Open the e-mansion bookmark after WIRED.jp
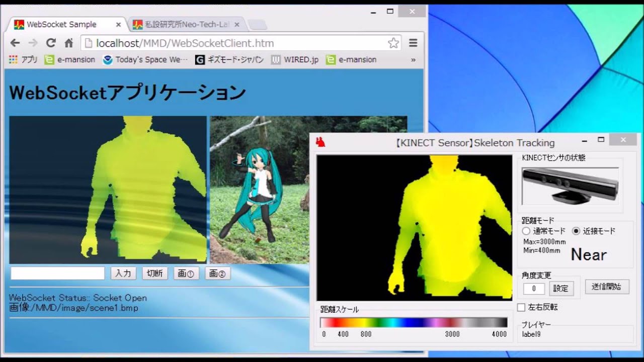The height and width of the screenshot is (362, 644). pos(351,59)
